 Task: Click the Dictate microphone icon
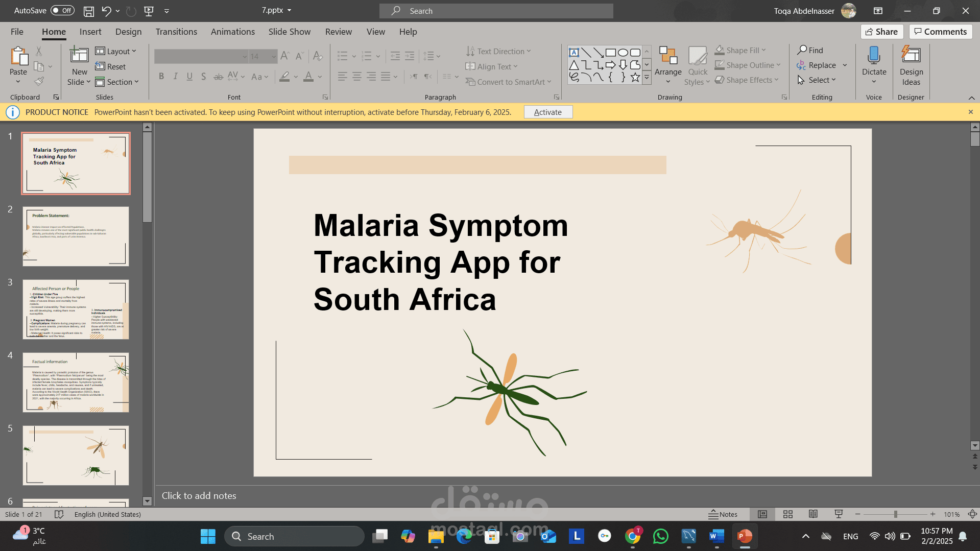[874, 55]
